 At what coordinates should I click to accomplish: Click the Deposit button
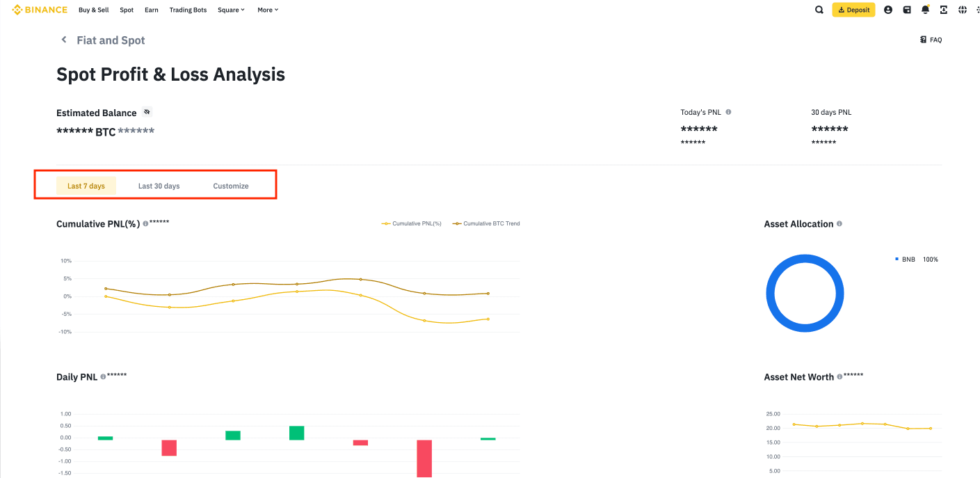pyautogui.click(x=853, y=10)
